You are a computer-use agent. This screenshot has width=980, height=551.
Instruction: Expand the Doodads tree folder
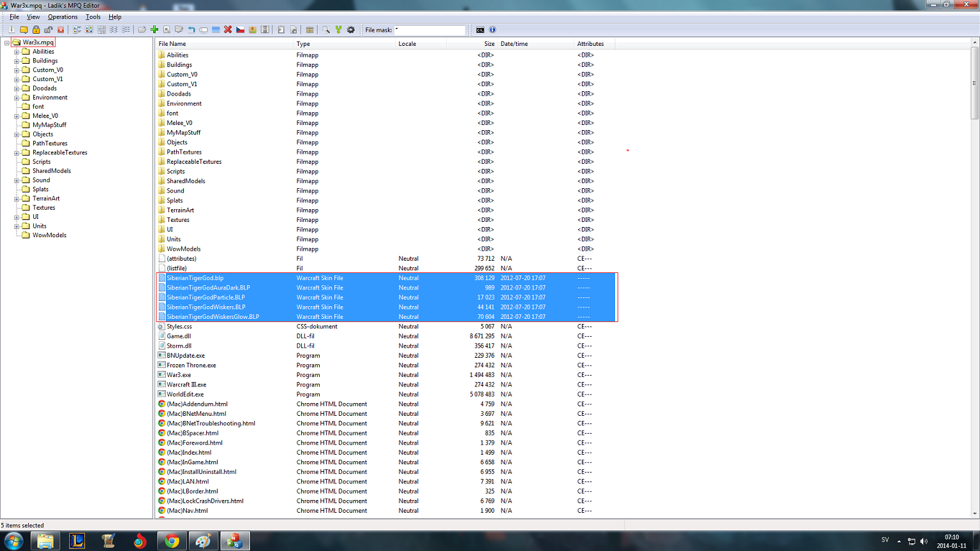[x=17, y=89]
